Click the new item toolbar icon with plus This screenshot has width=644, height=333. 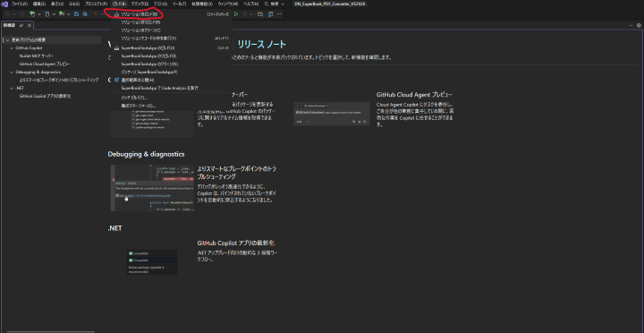pyautogui.click(x=32, y=14)
